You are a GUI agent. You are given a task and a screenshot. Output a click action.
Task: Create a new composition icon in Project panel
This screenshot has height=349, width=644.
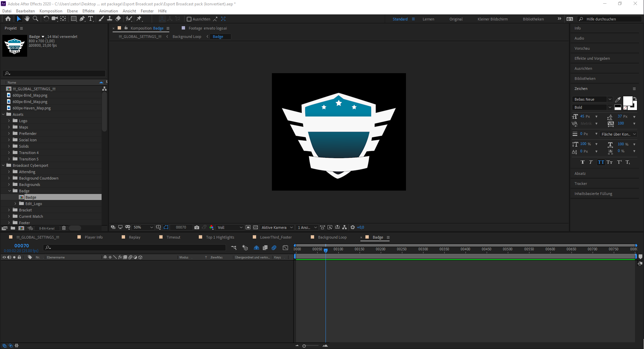click(21, 228)
